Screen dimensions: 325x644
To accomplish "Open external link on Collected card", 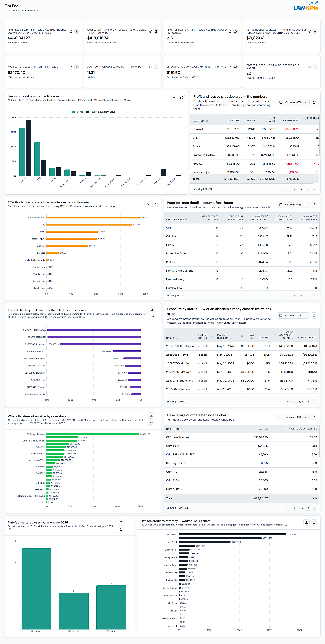I will point(151,31).
